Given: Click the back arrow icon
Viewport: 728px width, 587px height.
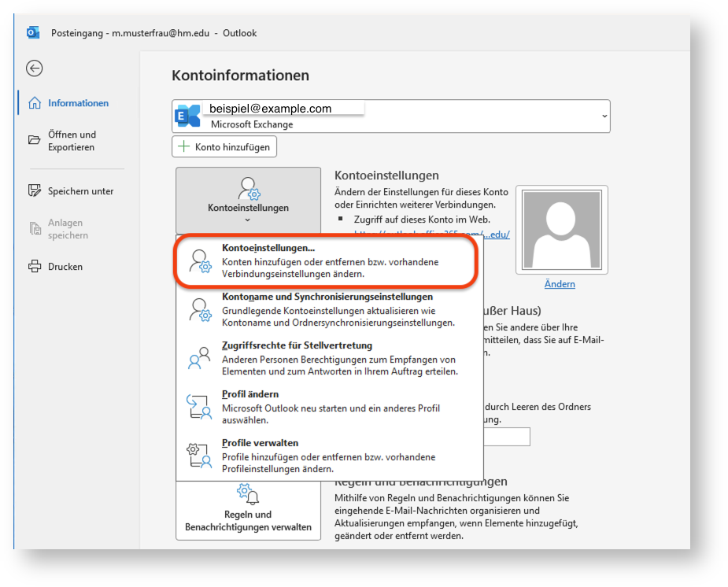Looking at the screenshot, I should (x=35, y=68).
